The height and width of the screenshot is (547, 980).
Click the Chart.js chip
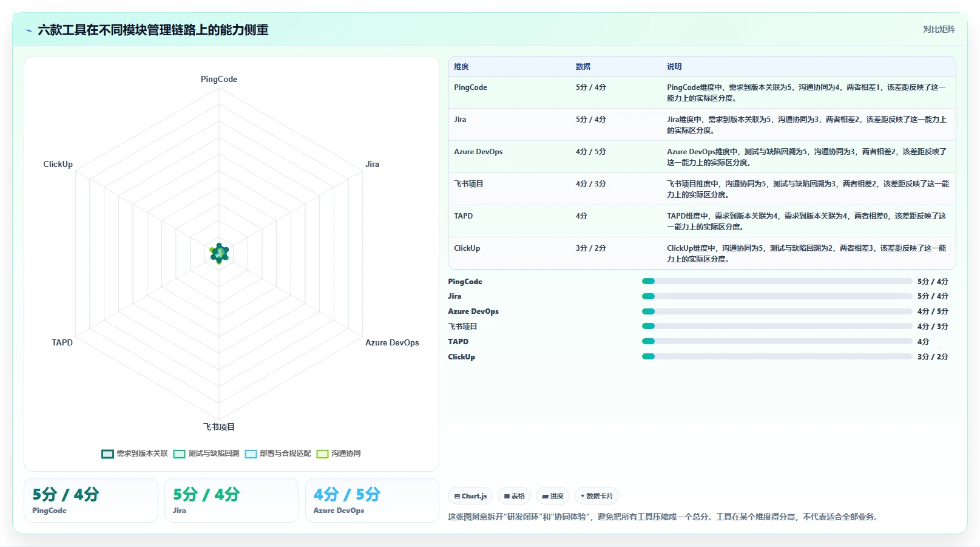click(471, 496)
